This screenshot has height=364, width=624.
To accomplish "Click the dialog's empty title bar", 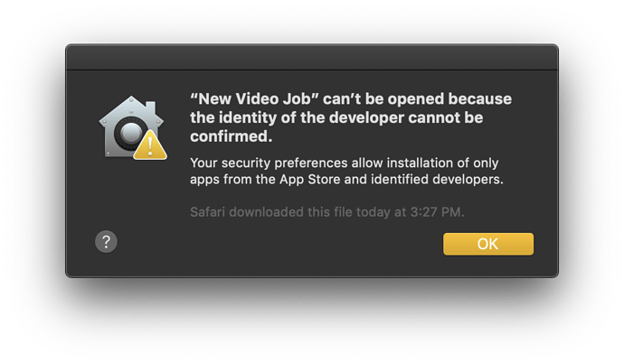I will click(x=312, y=58).
